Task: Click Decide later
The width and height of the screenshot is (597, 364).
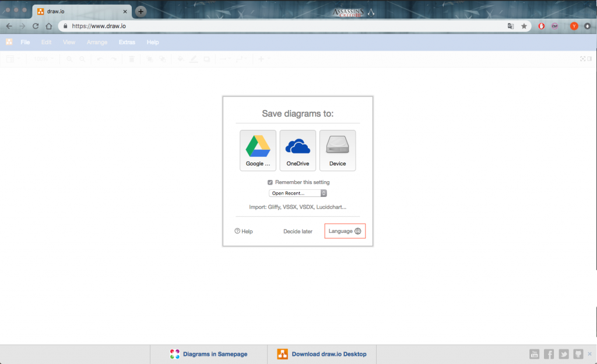Action: (x=298, y=231)
